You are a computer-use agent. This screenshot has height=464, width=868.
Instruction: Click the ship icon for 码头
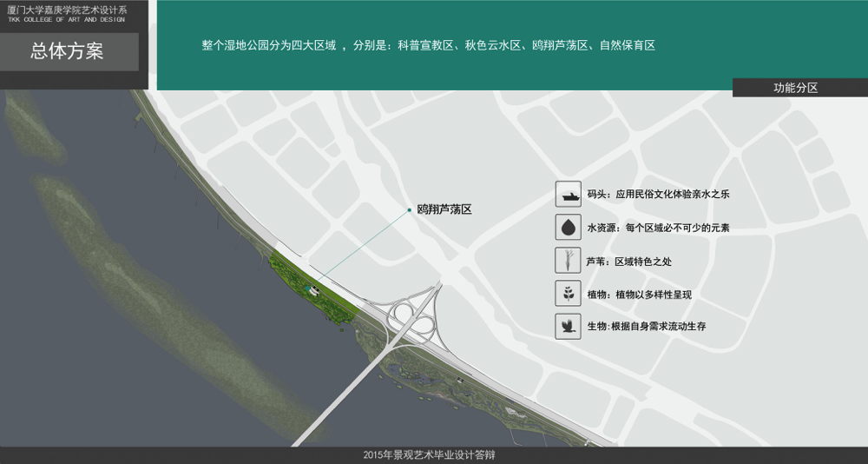tap(568, 195)
